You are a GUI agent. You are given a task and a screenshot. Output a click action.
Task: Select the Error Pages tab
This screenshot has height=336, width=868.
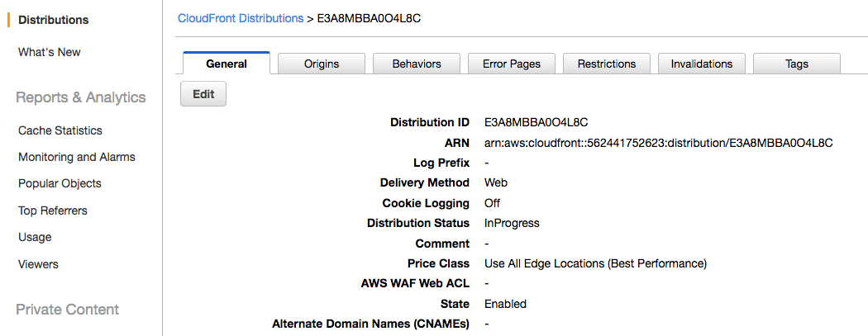click(512, 64)
